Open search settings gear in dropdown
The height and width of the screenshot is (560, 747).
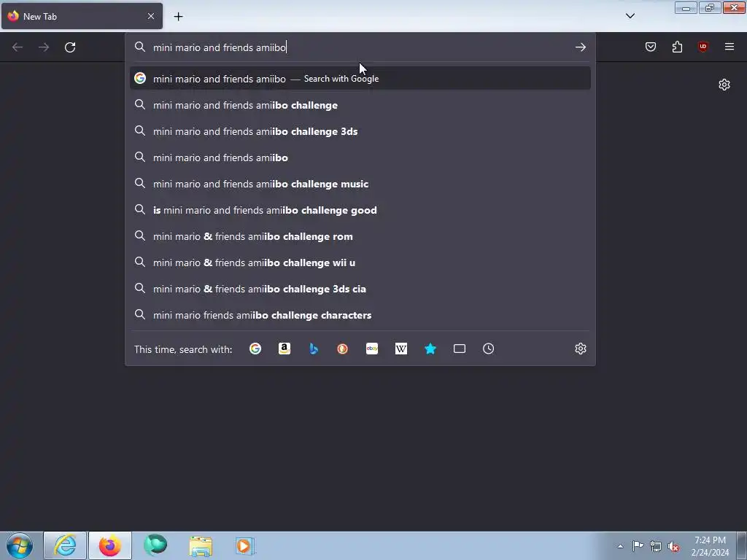[x=580, y=349]
